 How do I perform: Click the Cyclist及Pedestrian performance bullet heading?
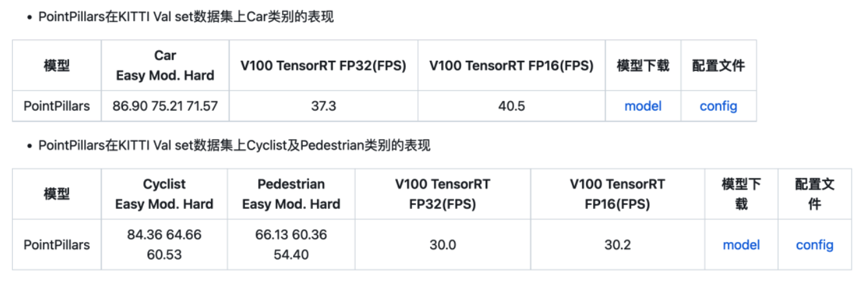click(x=234, y=146)
